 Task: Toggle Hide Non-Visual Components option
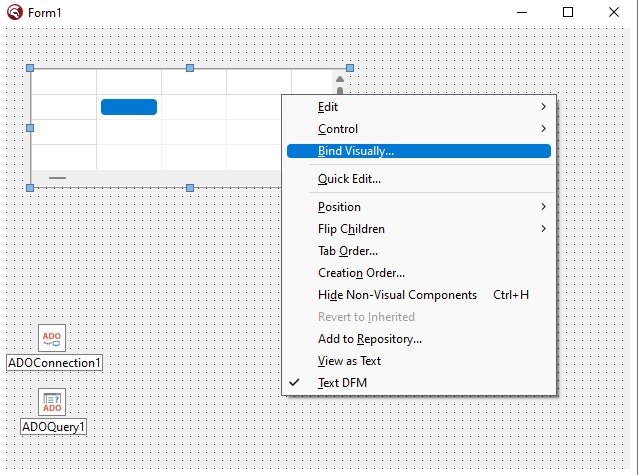point(397,295)
